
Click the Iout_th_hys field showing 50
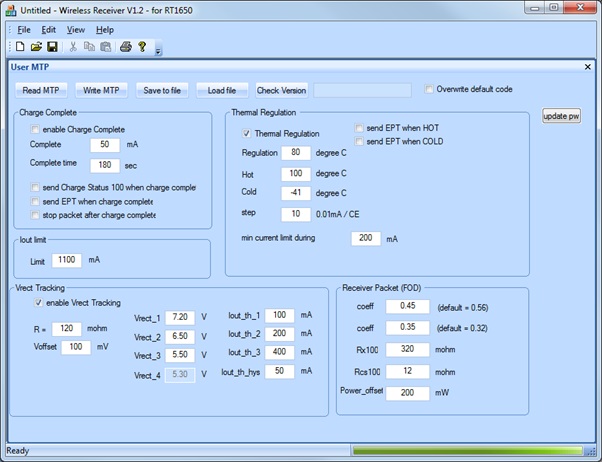pyautogui.click(x=280, y=371)
